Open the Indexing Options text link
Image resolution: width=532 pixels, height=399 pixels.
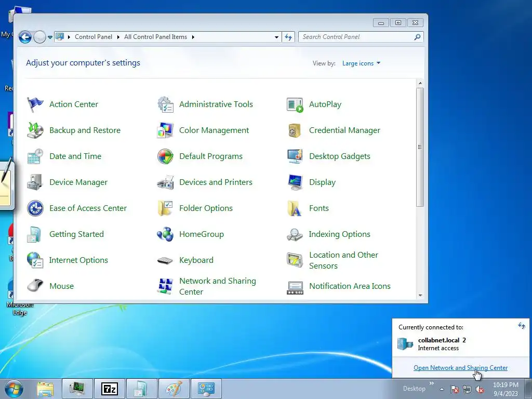click(339, 234)
